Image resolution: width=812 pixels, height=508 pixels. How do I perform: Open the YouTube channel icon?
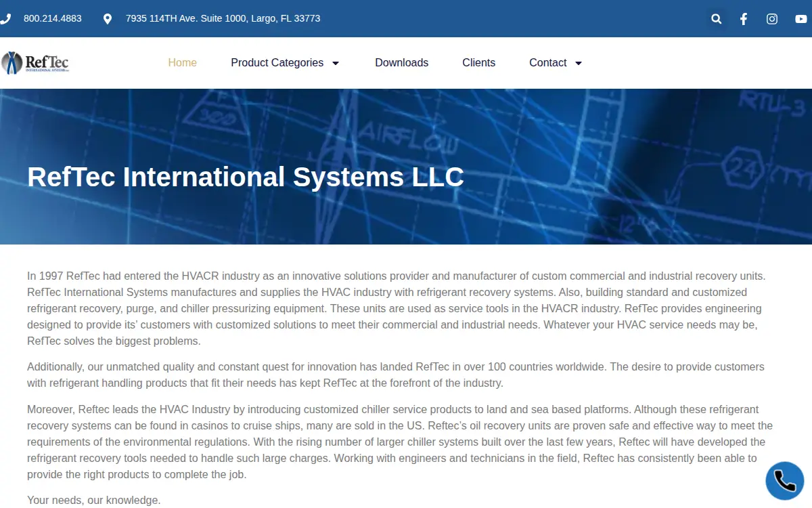point(801,19)
